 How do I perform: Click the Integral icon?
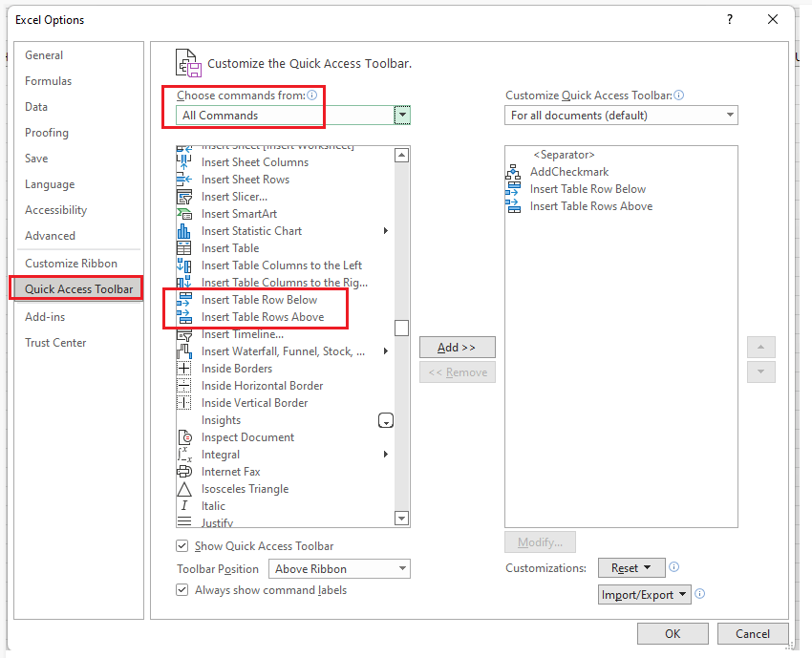coord(184,454)
